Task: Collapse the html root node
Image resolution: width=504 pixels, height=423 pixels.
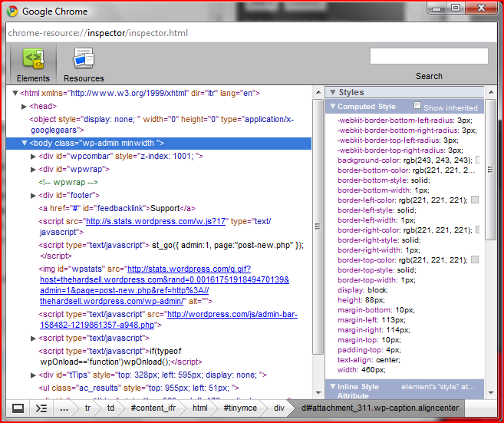Action: pos(16,93)
